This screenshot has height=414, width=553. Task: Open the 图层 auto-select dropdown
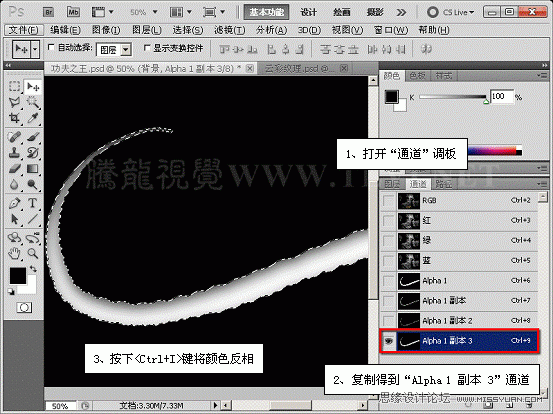[x=126, y=50]
